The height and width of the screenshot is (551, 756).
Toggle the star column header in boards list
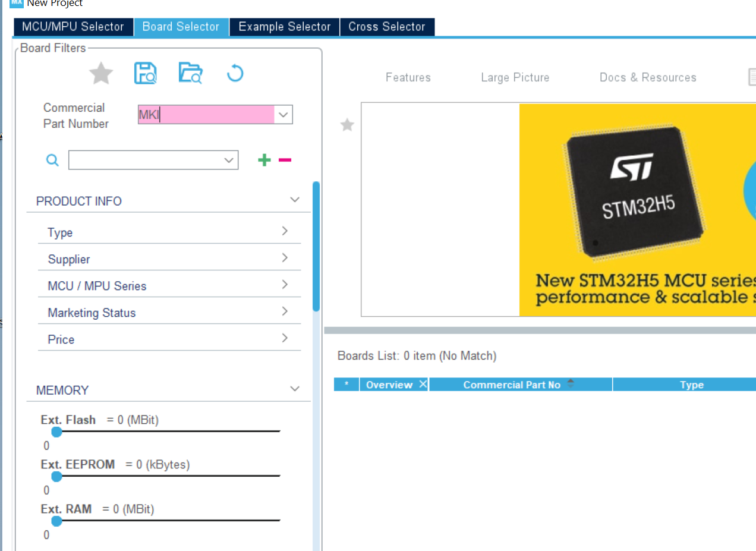[346, 384]
